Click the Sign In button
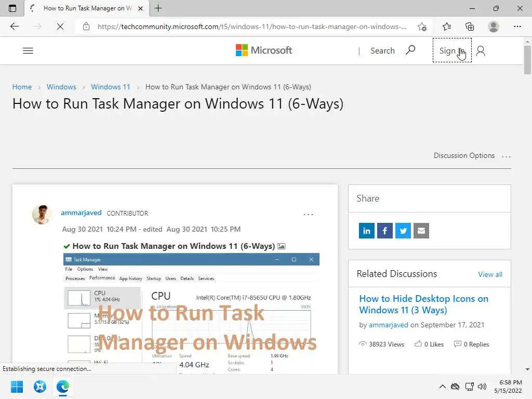532x399 pixels. (452, 50)
